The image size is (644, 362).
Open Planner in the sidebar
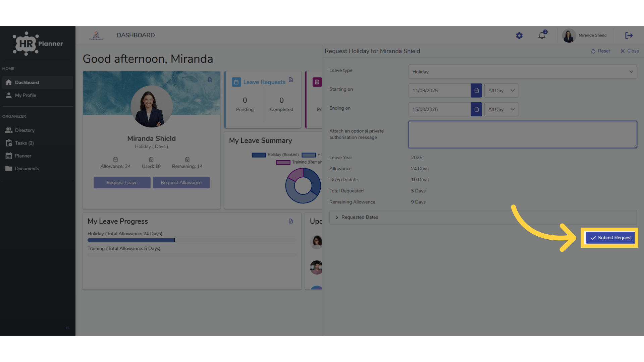(x=38, y=156)
